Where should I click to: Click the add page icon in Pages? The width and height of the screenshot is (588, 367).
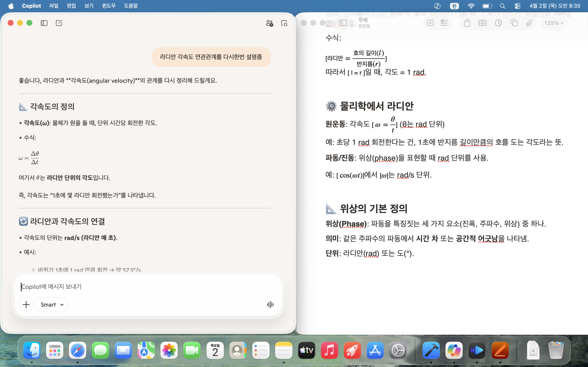coord(430,23)
